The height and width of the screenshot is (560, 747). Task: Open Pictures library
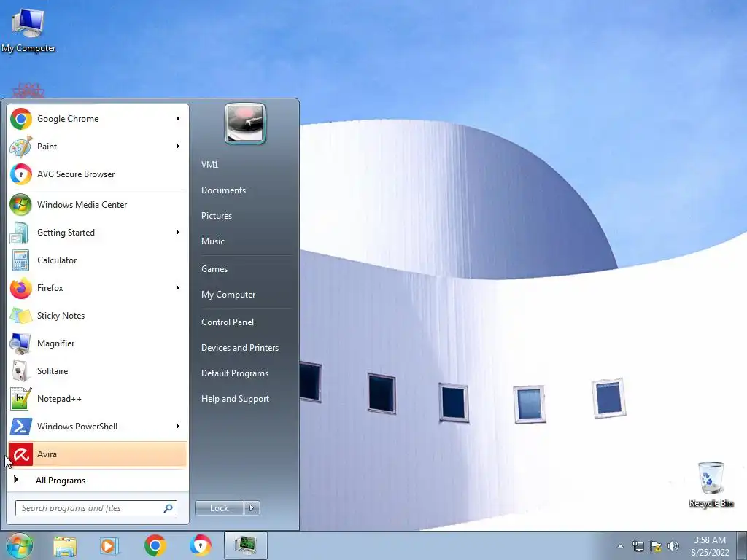pyautogui.click(x=216, y=216)
